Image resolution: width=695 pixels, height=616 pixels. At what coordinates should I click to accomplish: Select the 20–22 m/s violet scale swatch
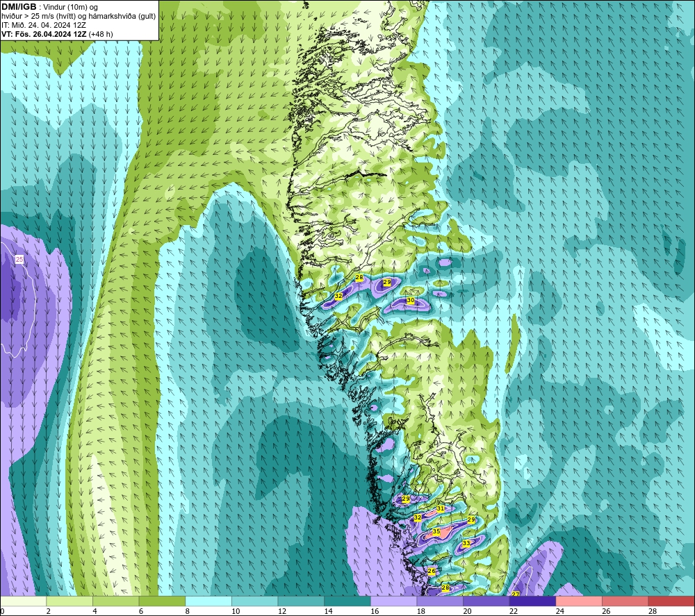click(x=486, y=601)
